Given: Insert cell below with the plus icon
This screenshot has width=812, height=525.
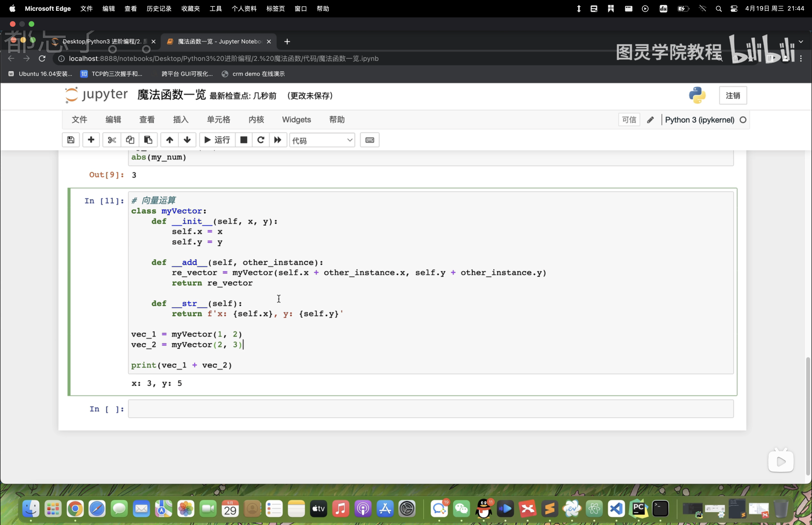Looking at the screenshot, I should point(91,140).
